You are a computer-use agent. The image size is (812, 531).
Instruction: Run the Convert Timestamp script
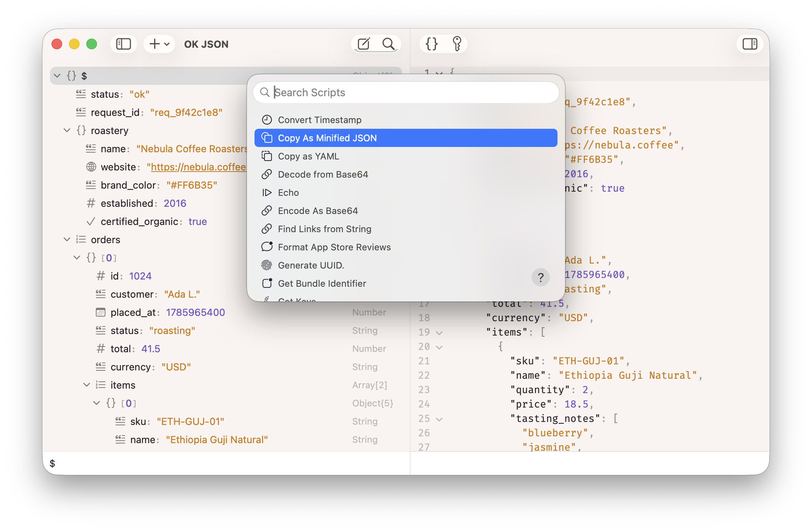coord(406,120)
